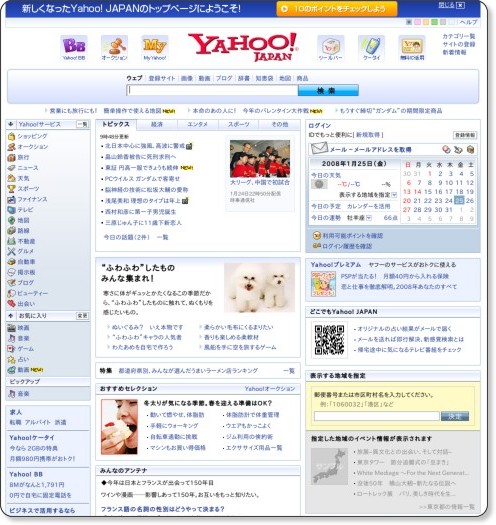
Task: Open ログイン履歴を確認 link
Action: (x=347, y=246)
